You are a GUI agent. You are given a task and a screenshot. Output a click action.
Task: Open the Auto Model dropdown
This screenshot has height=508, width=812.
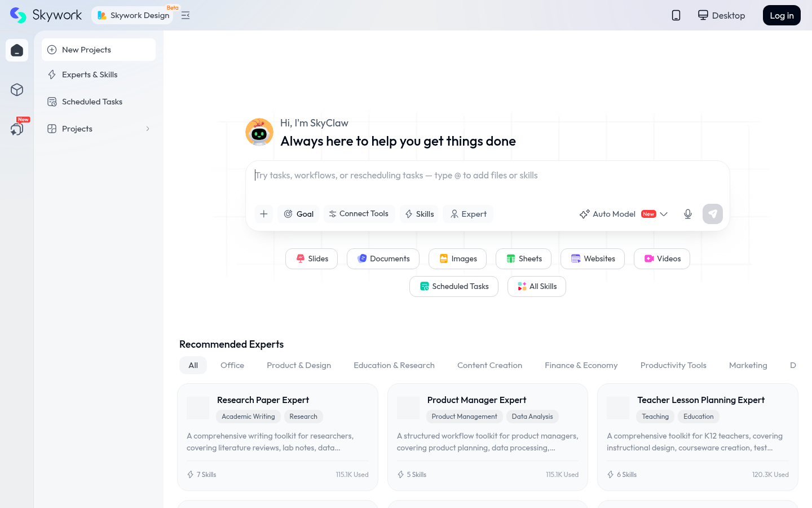click(x=624, y=214)
